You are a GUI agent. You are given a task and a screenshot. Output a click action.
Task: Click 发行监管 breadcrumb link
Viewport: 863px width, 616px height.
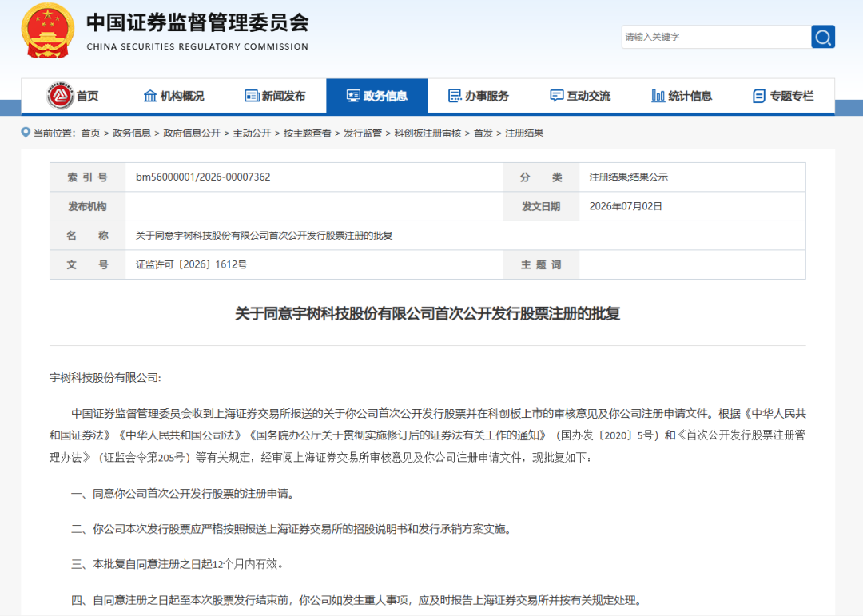tap(362, 133)
